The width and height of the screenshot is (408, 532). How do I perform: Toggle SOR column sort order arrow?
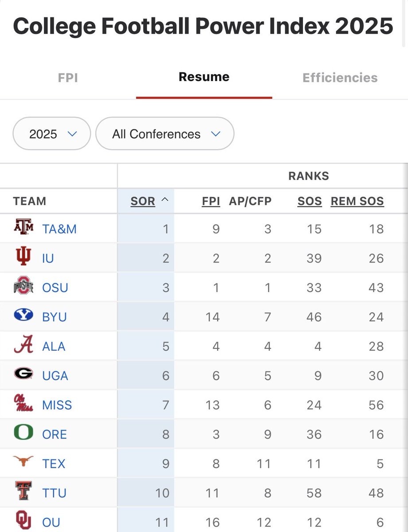pos(165,200)
